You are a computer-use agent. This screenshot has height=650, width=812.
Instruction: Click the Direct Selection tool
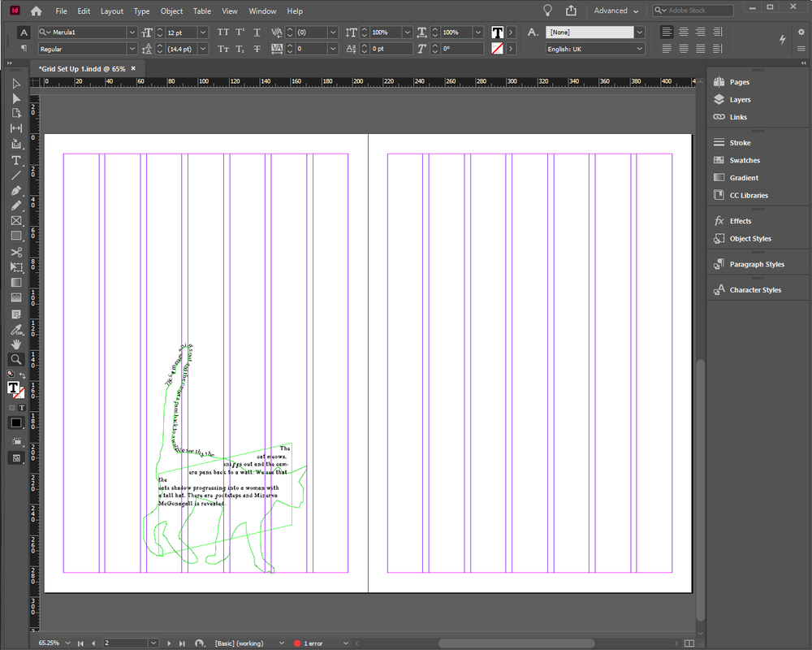16,98
